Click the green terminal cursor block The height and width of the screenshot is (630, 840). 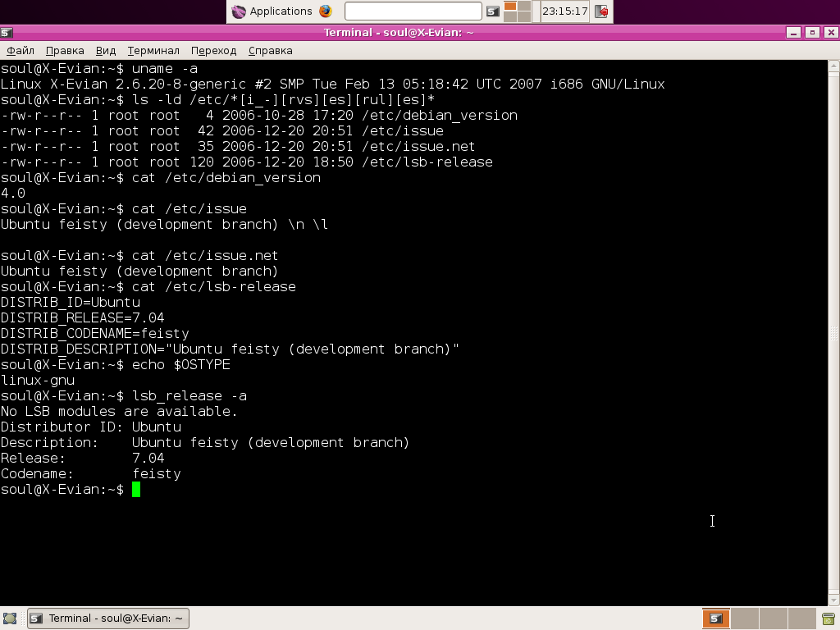pyautogui.click(x=136, y=489)
